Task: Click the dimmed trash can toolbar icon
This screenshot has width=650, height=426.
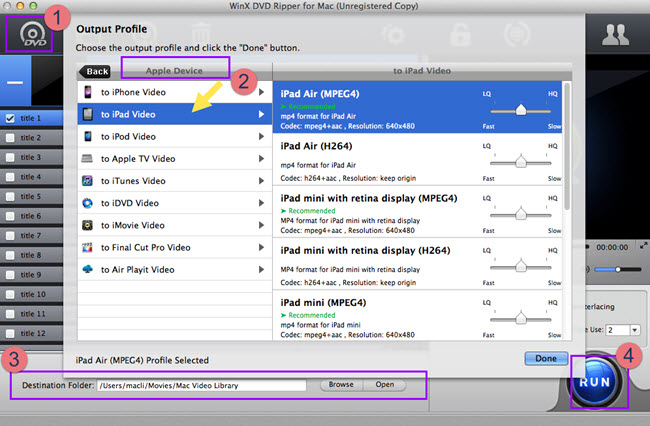Action: (x=201, y=33)
